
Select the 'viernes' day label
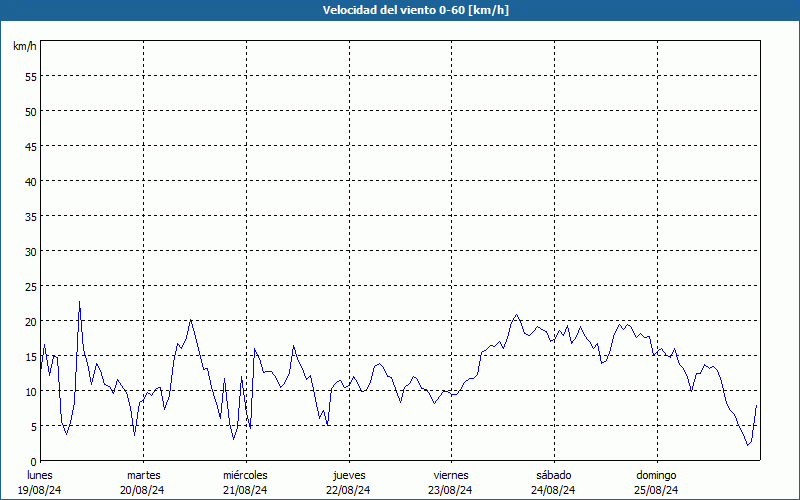coord(451,475)
